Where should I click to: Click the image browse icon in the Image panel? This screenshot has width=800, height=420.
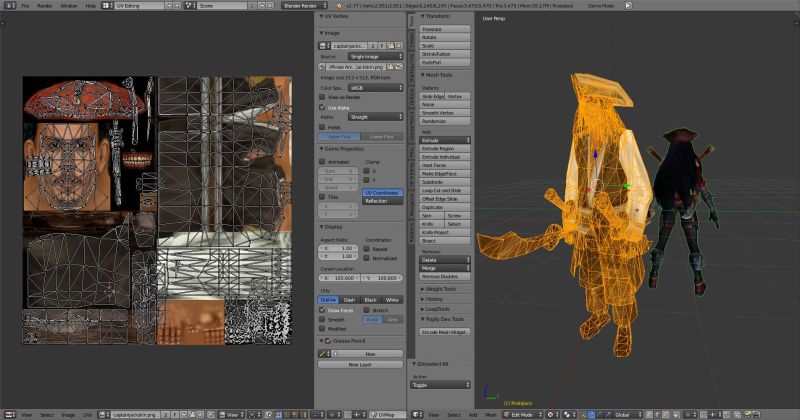point(323,46)
